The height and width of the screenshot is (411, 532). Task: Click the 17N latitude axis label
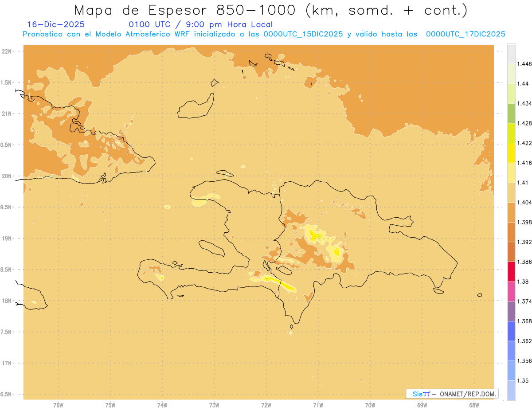(8, 363)
